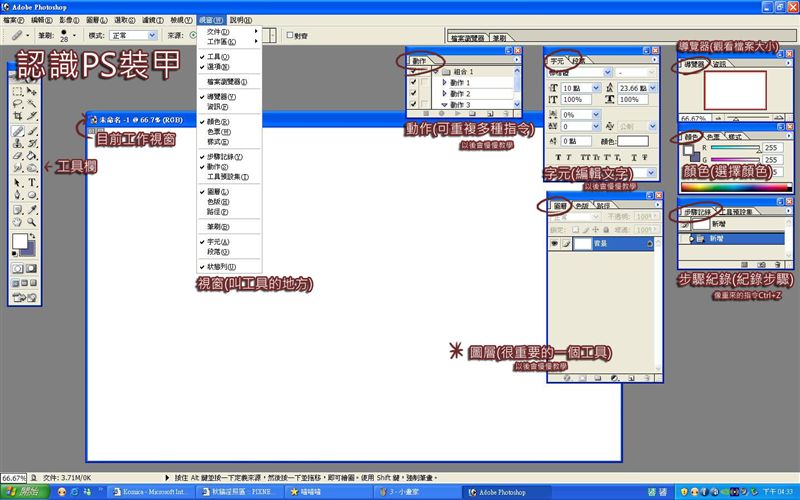The image size is (800, 500).
Task: Choose 檔案瀏覽器 from the 視窗 menu
Action: 229,82
